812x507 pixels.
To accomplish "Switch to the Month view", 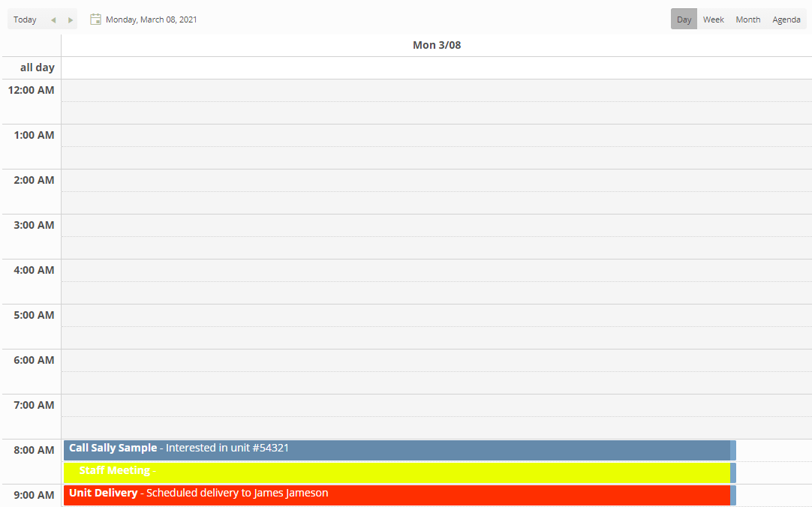I will pos(747,19).
